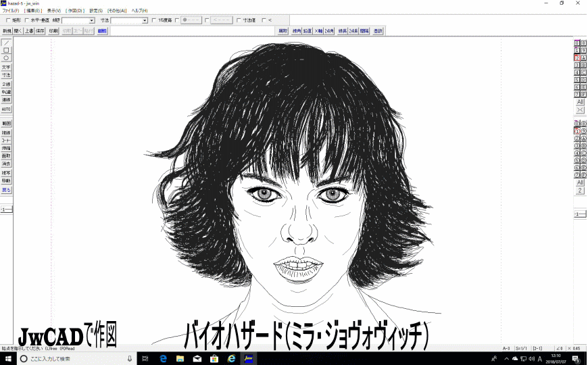The height and width of the screenshot is (365, 588).
Task: Open the 設定(S) menu
Action: (x=96, y=11)
